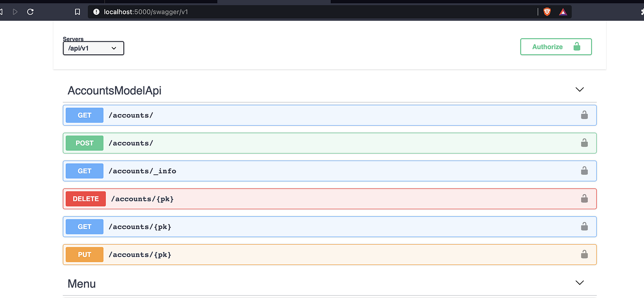Open the Brave Rewards triangle icon
The image size is (644, 298).
click(563, 12)
